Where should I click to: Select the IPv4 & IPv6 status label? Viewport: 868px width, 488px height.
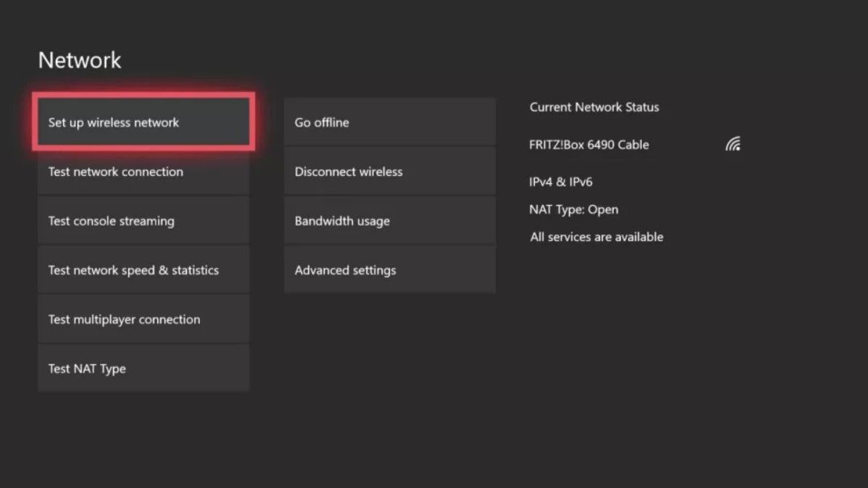(561, 182)
